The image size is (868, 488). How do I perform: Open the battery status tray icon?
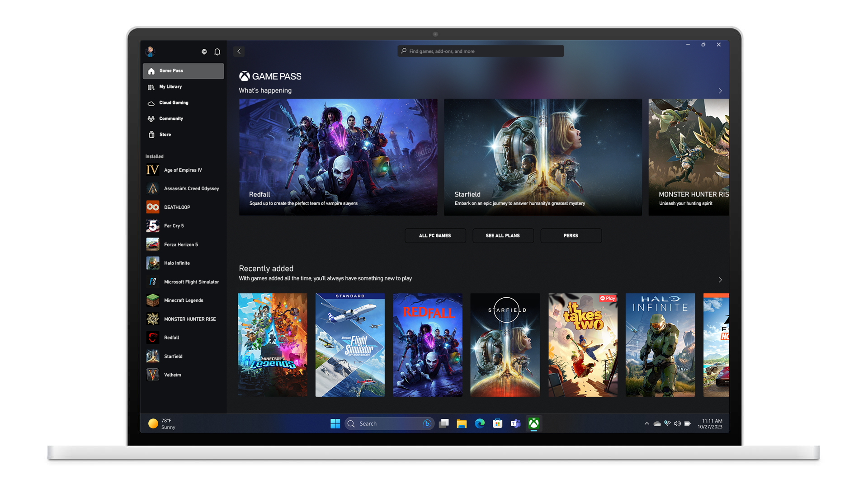(687, 423)
